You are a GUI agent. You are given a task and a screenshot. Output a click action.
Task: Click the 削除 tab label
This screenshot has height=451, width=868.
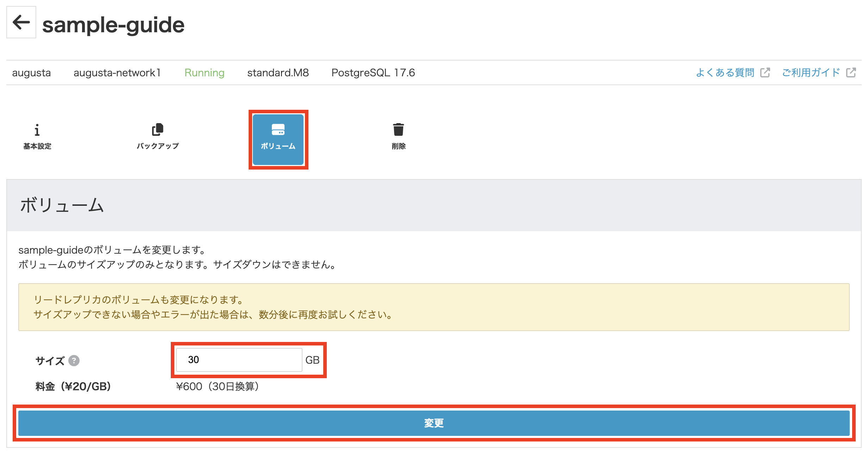click(x=399, y=146)
